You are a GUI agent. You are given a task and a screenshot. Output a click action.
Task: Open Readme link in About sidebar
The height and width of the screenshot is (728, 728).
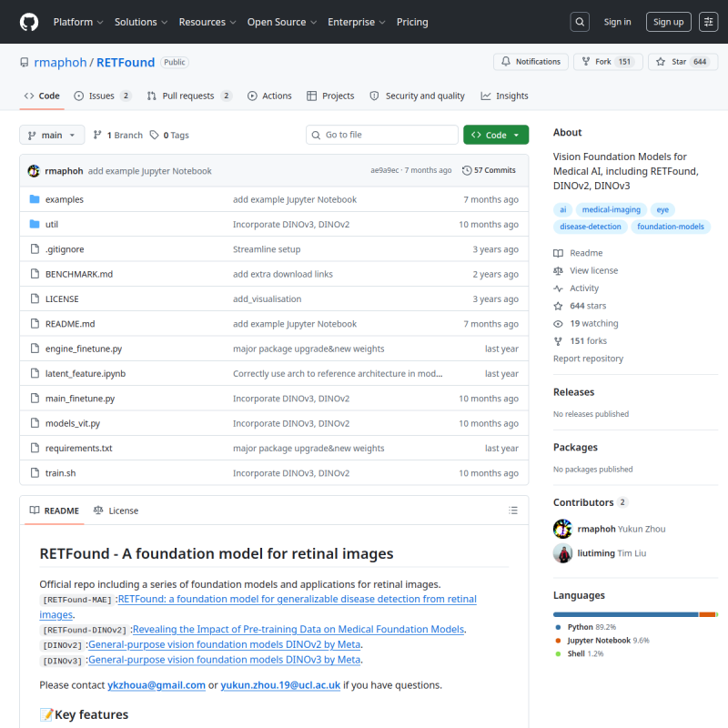(x=578, y=253)
